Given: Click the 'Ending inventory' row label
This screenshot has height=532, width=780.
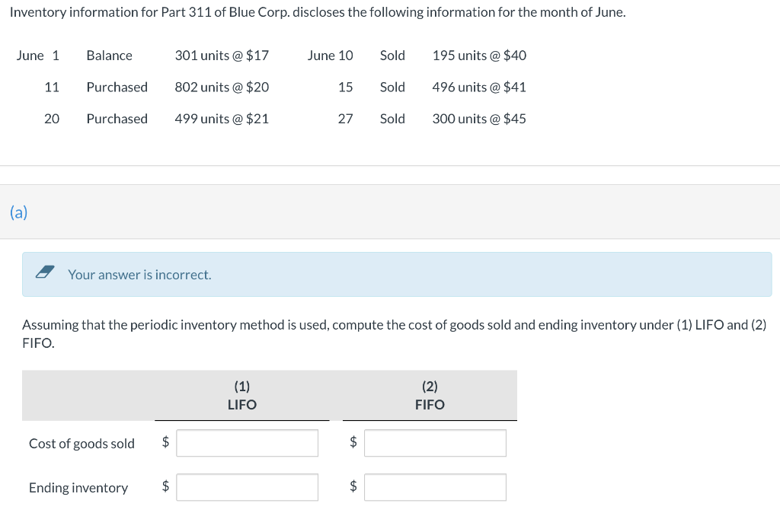Looking at the screenshot, I should [x=78, y=488].
